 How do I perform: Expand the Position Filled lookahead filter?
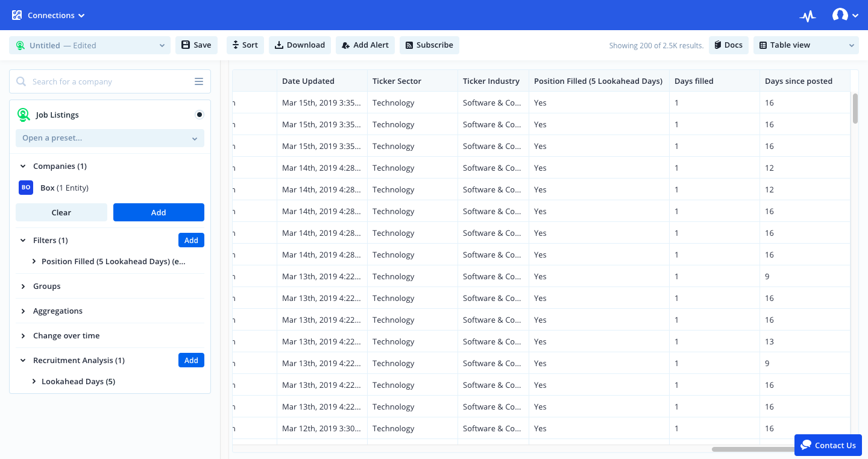34,261
